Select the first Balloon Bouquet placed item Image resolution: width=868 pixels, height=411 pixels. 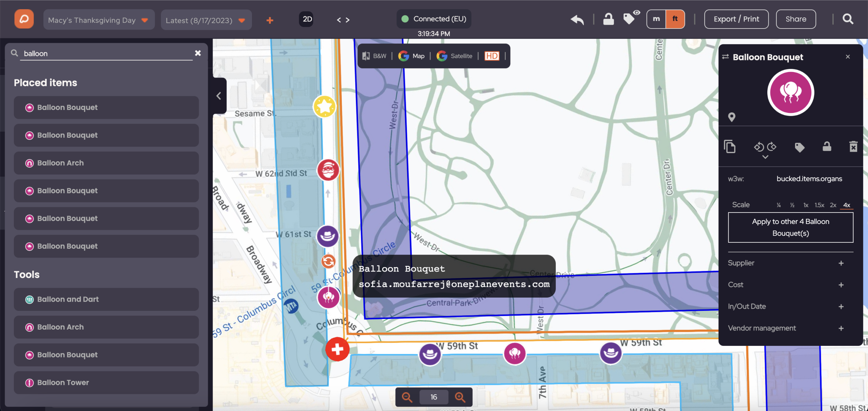tap(106, 107)
